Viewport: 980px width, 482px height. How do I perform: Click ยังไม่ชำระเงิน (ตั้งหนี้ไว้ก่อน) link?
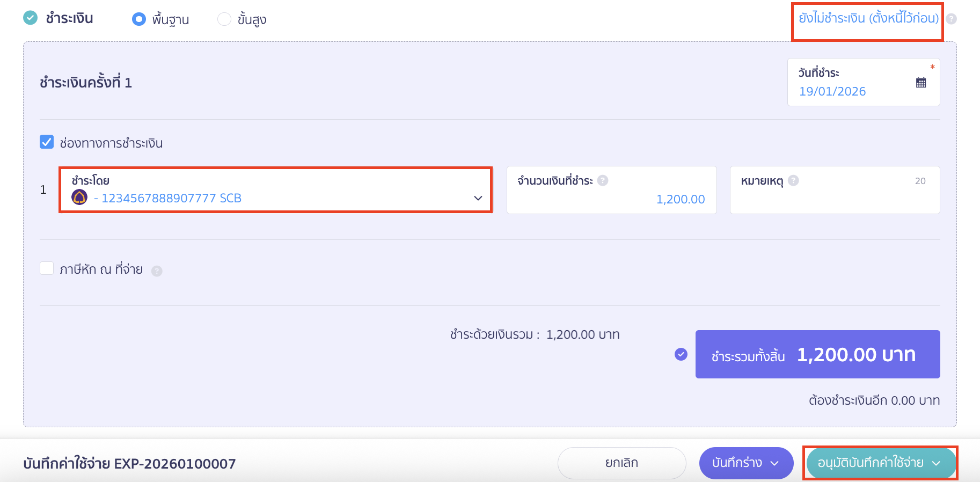868,18
